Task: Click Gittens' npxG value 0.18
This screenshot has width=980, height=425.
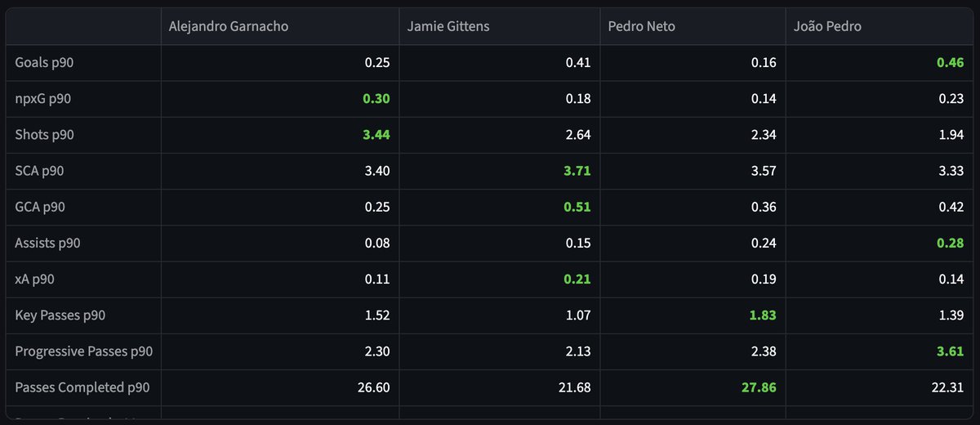Action: 577,99
